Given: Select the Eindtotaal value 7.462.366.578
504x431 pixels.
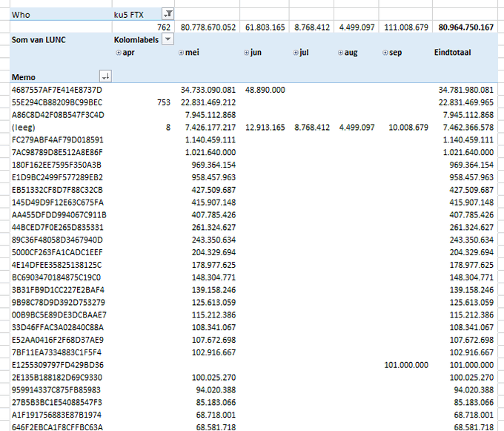Looking at the screenshot, I should 468,128.
